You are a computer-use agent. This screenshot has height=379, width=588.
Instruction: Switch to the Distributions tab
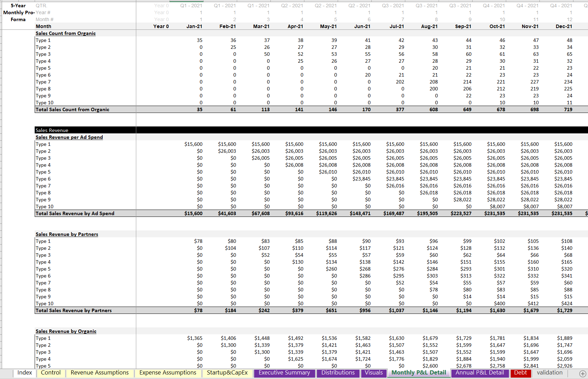click(338, 373)
